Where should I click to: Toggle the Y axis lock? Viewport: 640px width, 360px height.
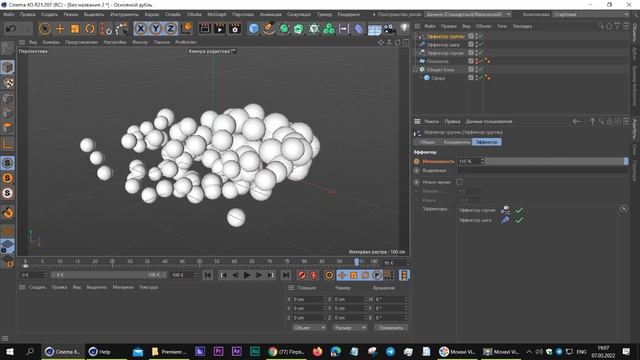coord(156,29)
